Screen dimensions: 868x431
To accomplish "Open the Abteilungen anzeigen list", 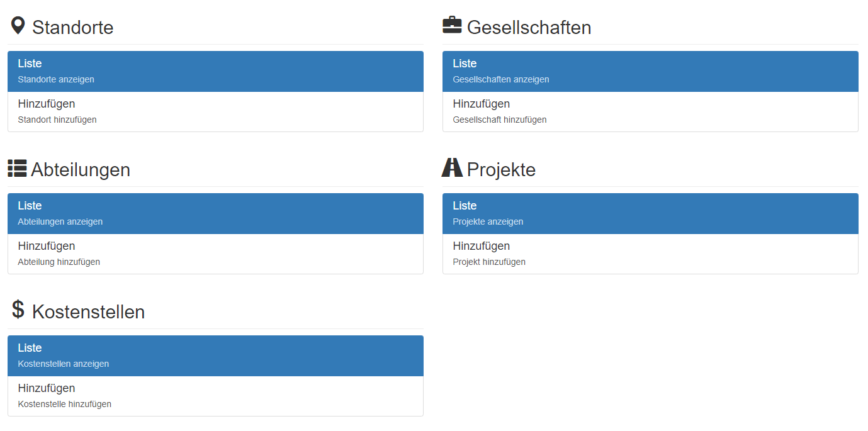I will (215, 213).
